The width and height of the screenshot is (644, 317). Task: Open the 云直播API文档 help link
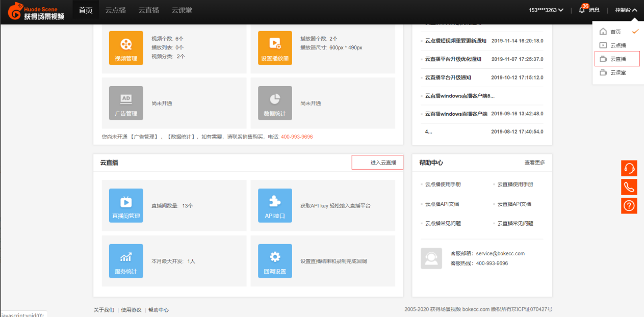[x=514, y=204]
